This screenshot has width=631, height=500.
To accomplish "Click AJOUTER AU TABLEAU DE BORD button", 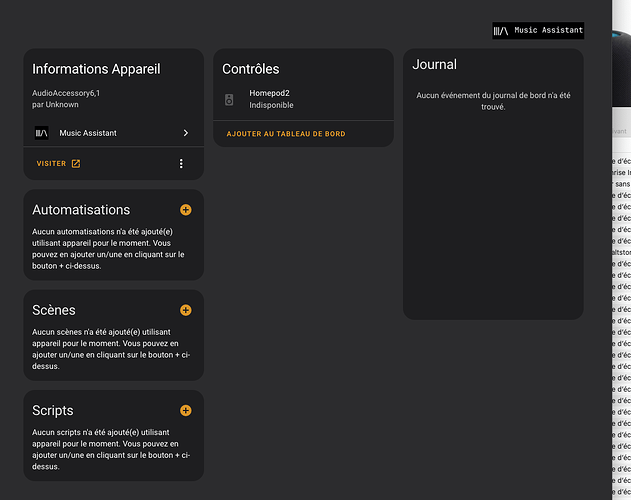I will 286,134.
